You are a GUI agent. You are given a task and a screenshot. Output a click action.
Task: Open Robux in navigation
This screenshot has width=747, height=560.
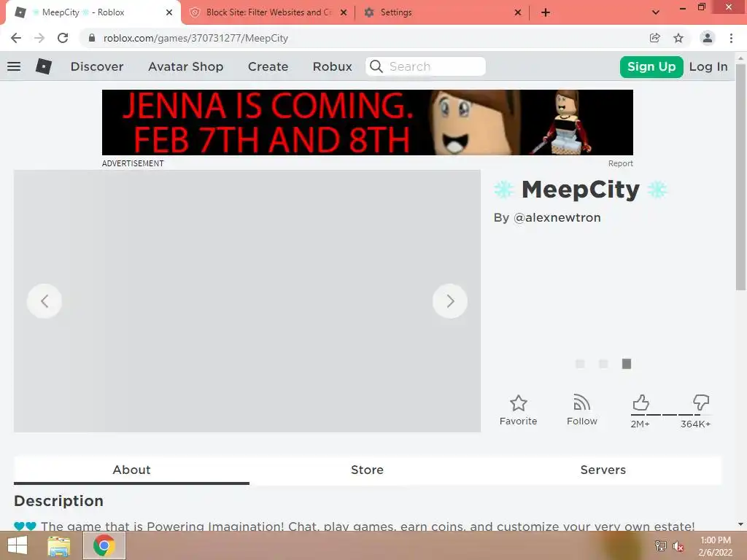[x=333, y=66]
